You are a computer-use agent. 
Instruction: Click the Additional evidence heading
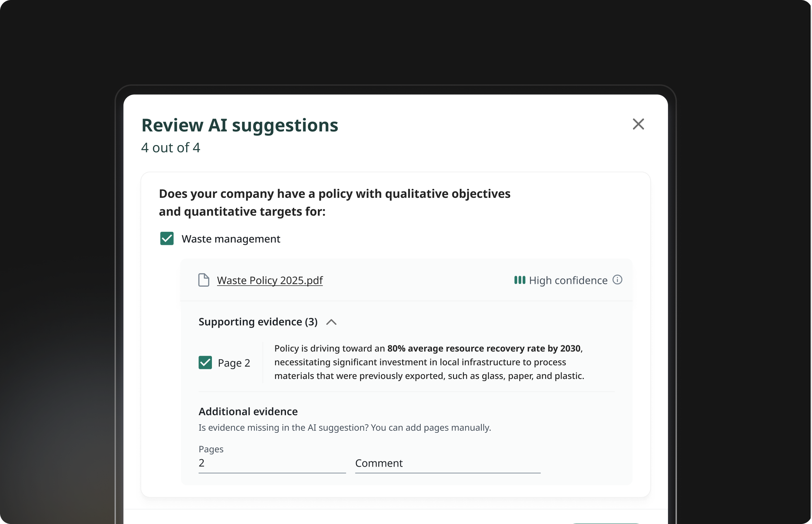tap(248, 412)
